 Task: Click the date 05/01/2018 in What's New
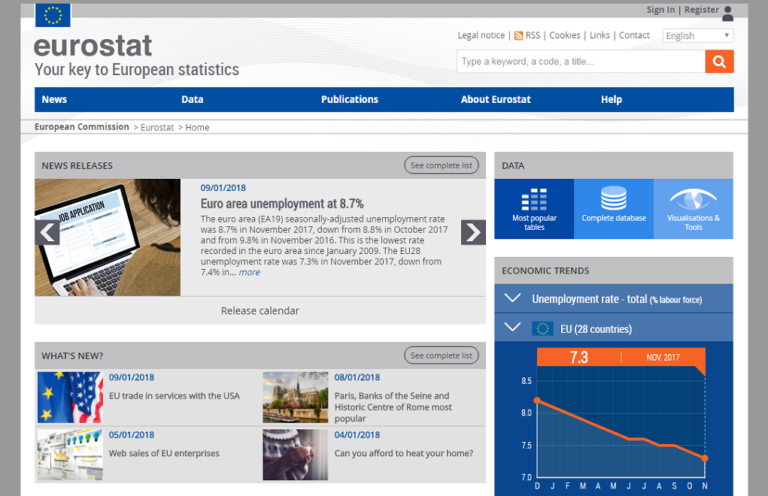coord(131,435)
